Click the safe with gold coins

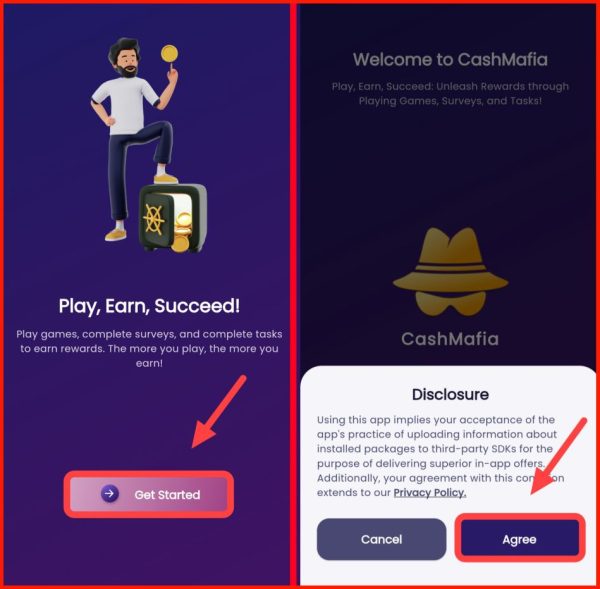[x=173, y=218]
